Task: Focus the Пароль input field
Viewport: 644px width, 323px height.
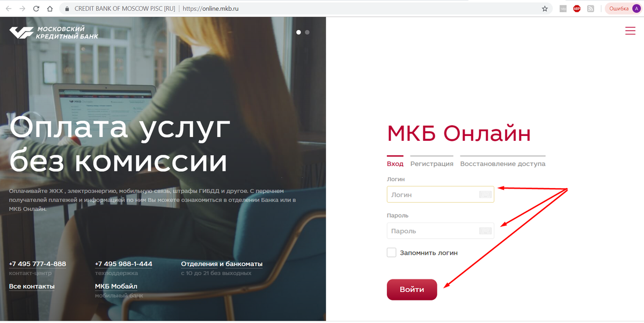Action: [x=440, y=231]
